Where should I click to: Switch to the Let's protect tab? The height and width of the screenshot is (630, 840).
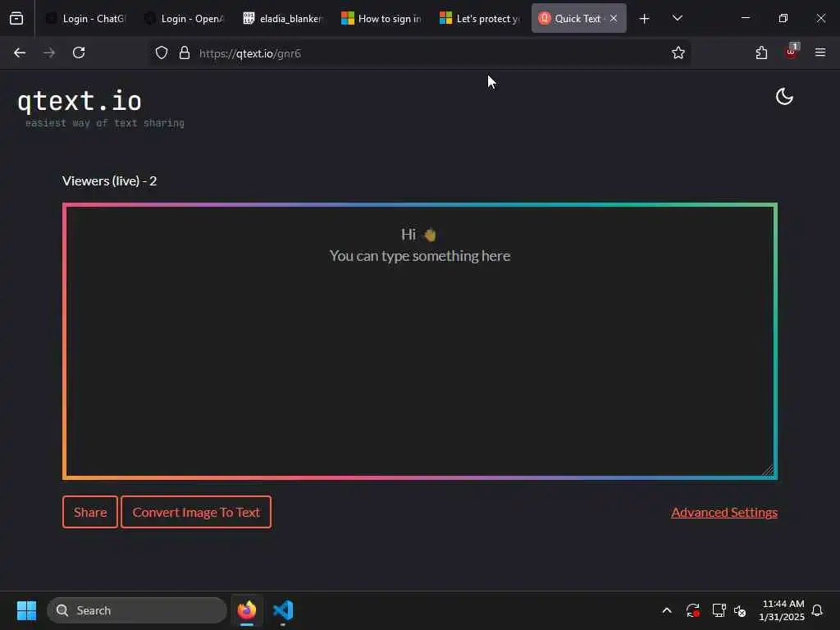click(480, 18)
